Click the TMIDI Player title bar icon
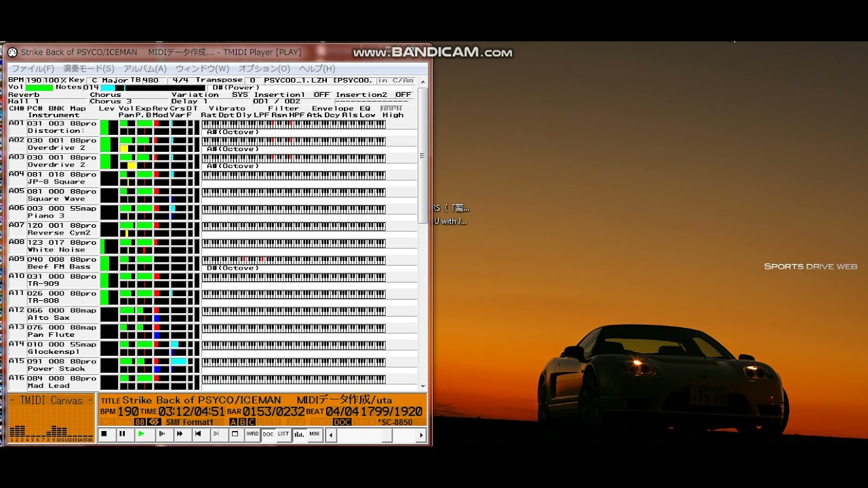Screen dimensions: 868x488 pyautogui.click(x=12, y=52)
